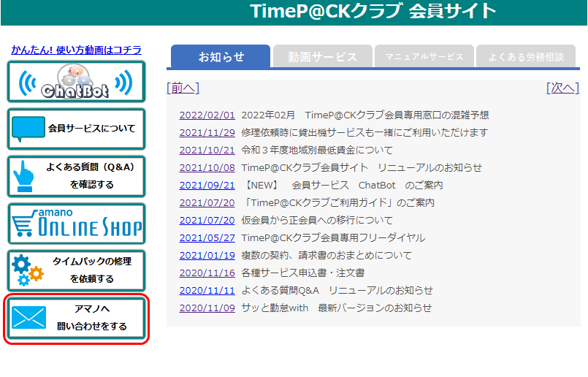
Task: Click text TimeP@CKクラブ会員専用フリーダイヤル
Action: tap(333, 238)
